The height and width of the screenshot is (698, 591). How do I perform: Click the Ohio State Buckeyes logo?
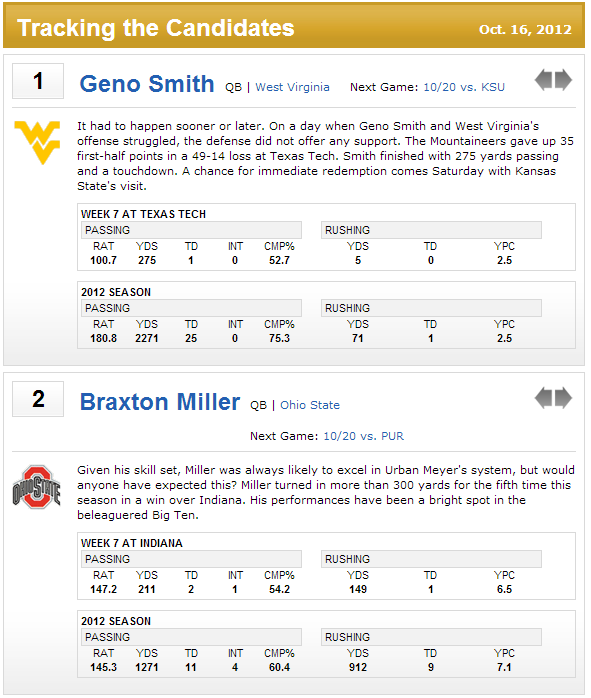[36, 487]
